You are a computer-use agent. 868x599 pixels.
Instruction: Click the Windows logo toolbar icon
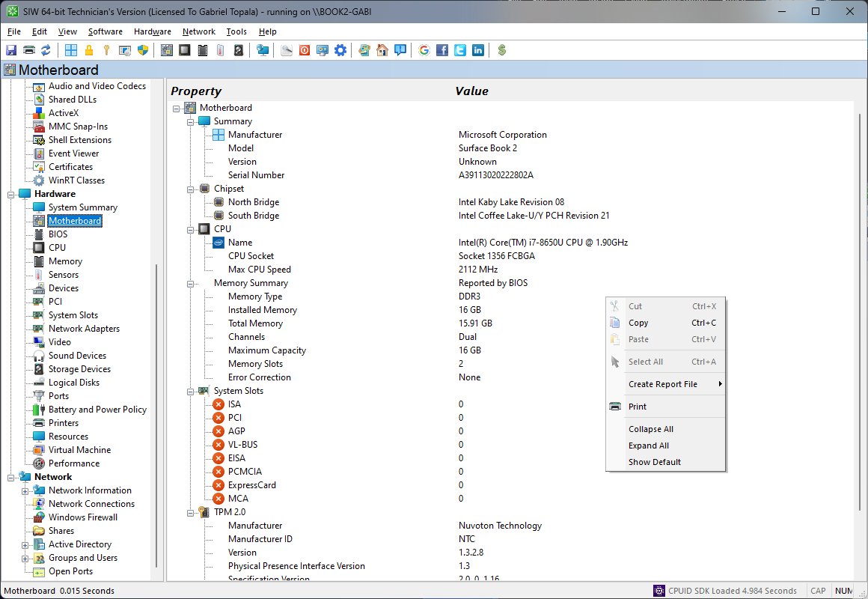click(x=71, y=50)
